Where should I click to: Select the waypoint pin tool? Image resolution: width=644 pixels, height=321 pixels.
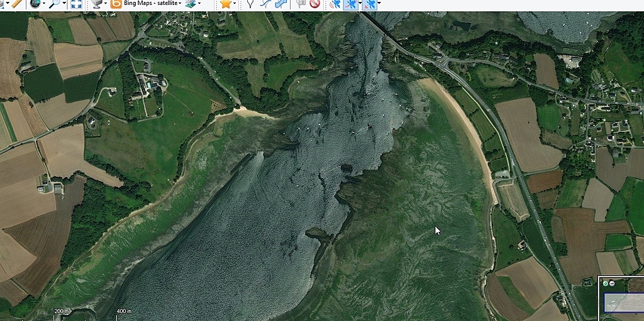250,4
